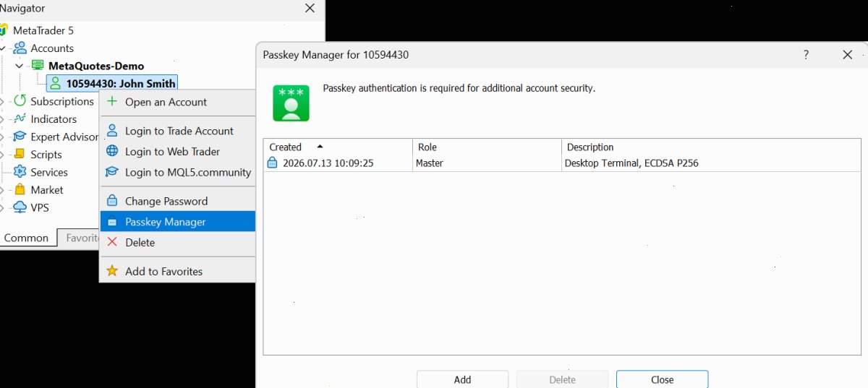Click the Market shopping bag icon
Image resolution: width=868 pixels, height=388 pixels.
[20, 190]
